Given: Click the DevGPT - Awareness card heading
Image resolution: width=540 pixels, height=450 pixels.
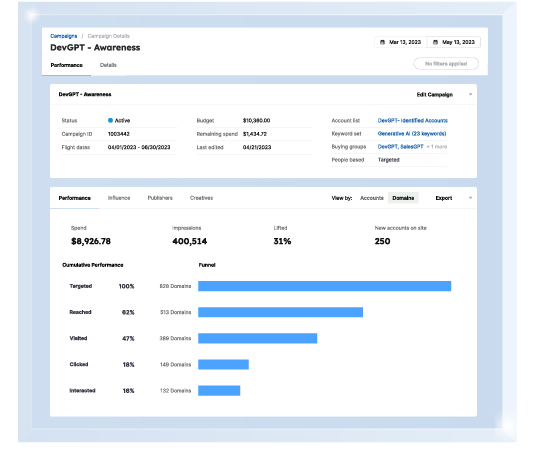Looking at the screenshot, I should (x=85, y=94).
